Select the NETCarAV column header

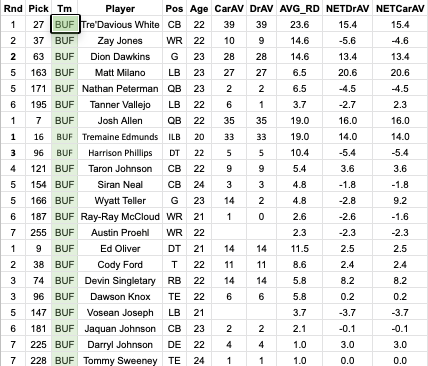pos(400,8)
